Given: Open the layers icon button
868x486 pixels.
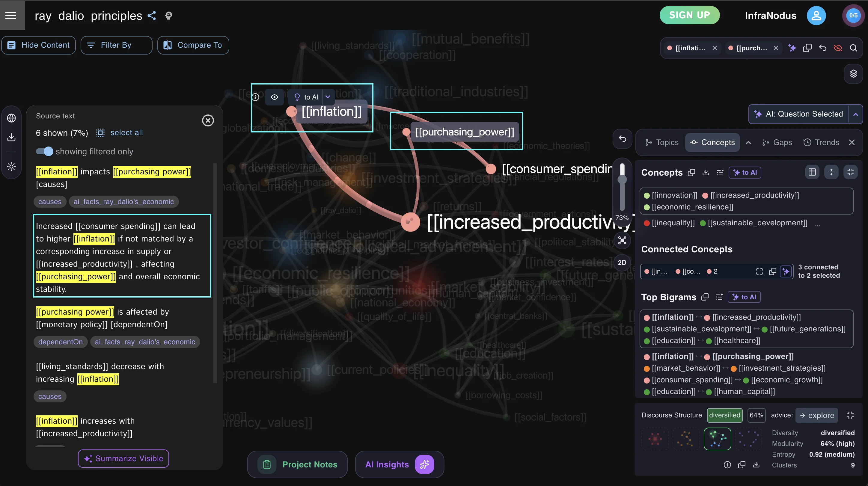Looking at the screenshot, I should click(x=853, y=74).
